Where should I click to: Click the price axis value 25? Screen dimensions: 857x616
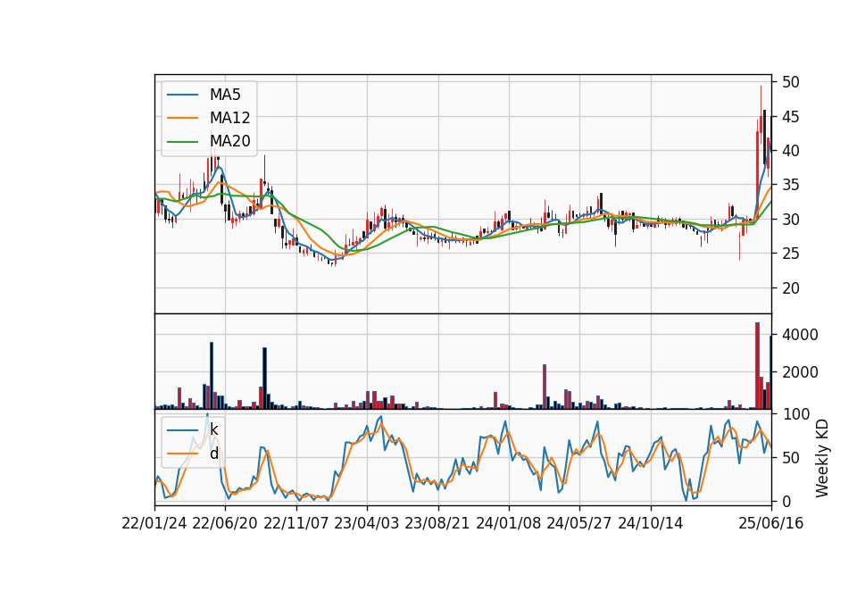[x=790, y=254]
